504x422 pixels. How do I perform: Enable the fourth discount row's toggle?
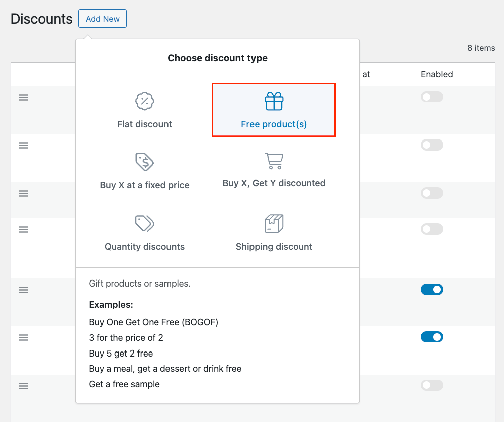click(432, 229)
